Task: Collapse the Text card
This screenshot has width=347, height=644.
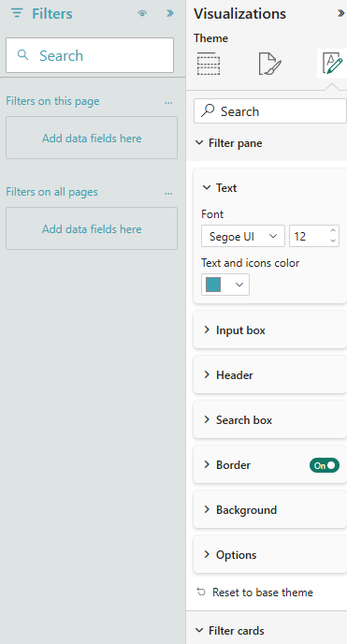Action: tap(207, 188)
